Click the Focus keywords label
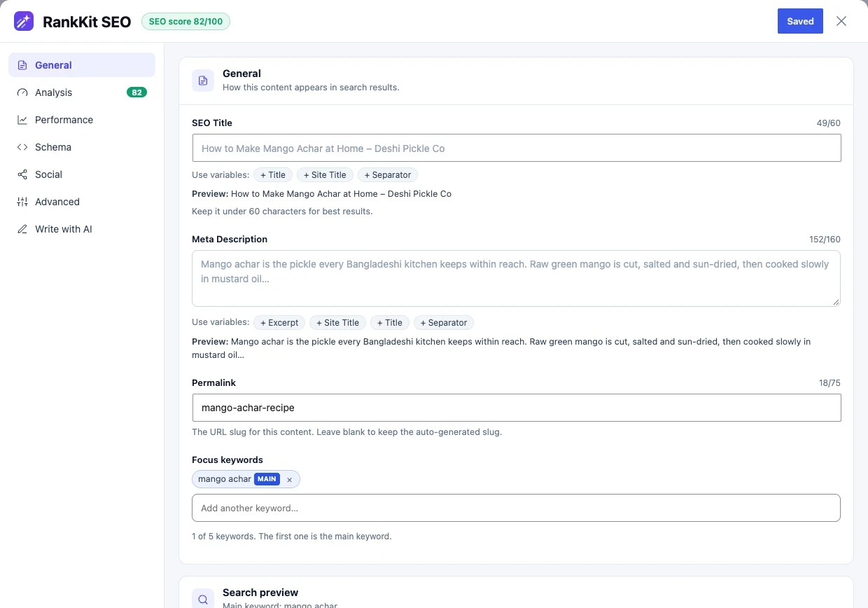This screenshot has width=868, height=608. (x=227, y=460)
